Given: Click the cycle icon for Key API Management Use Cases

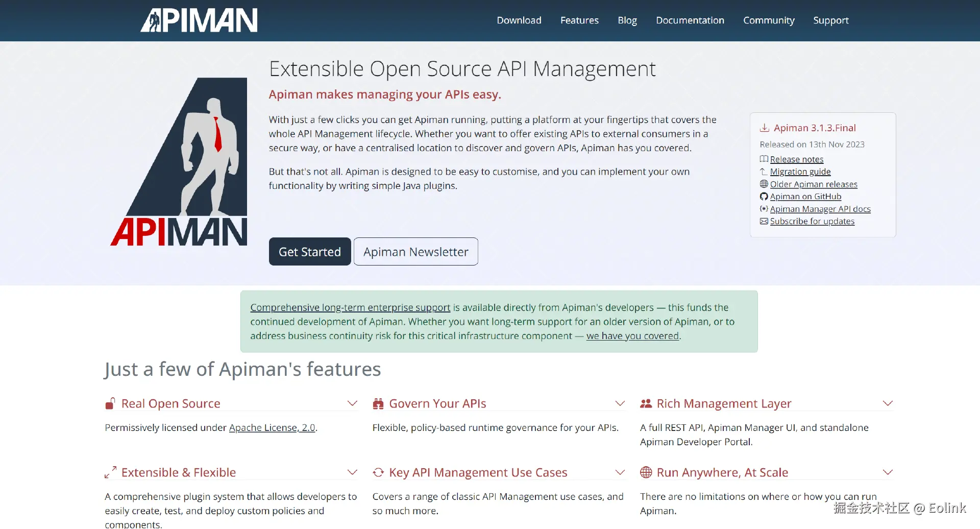Looking at the screenshot, I should tap(378, 472).
